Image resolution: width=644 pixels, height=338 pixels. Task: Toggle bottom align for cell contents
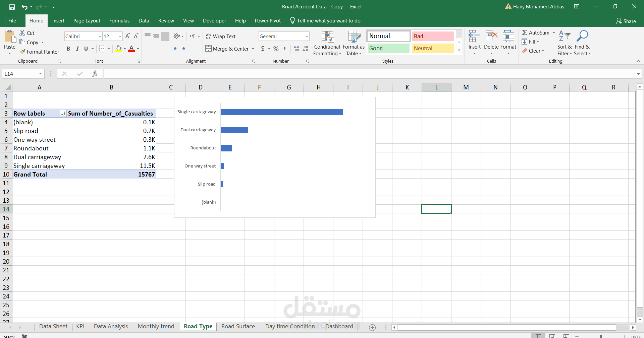pos(165,36)
